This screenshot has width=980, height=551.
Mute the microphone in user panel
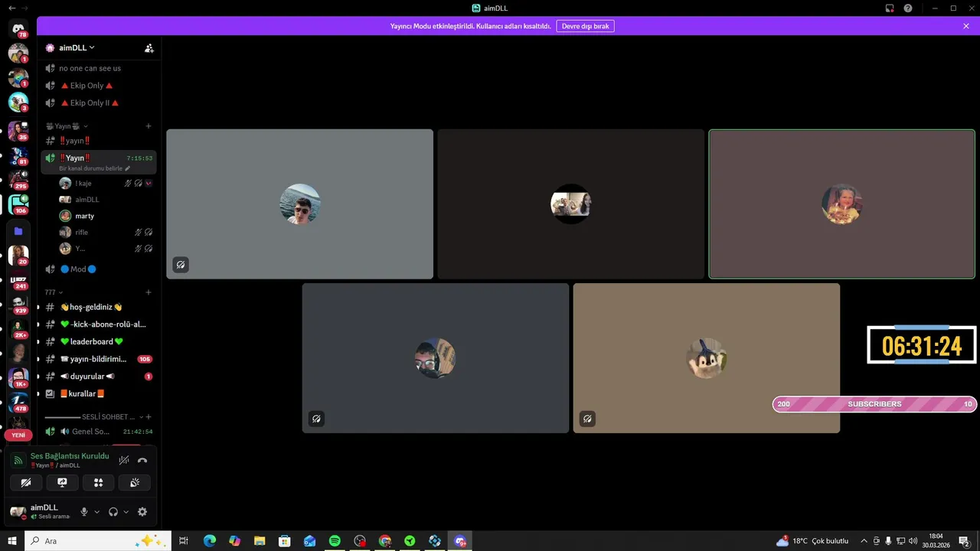[84, 512]
